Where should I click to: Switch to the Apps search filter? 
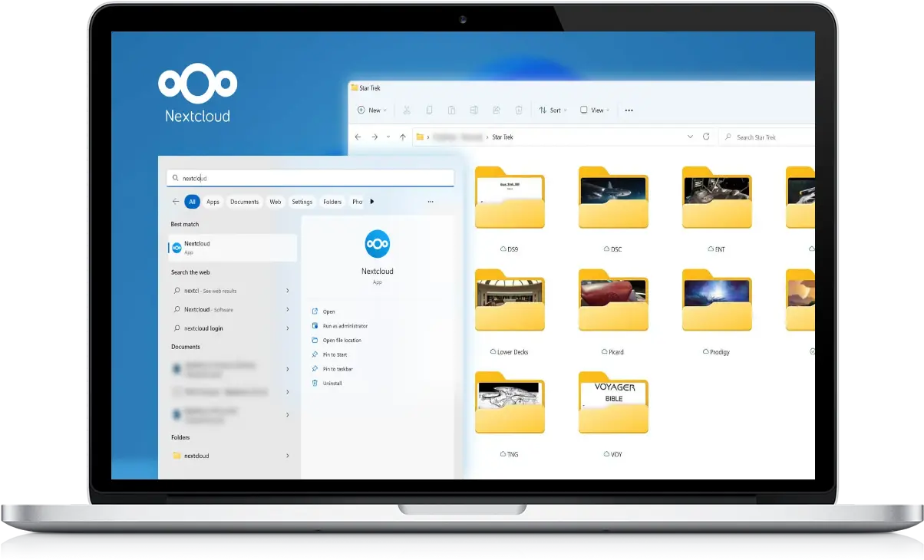click(x=213, y=202)
